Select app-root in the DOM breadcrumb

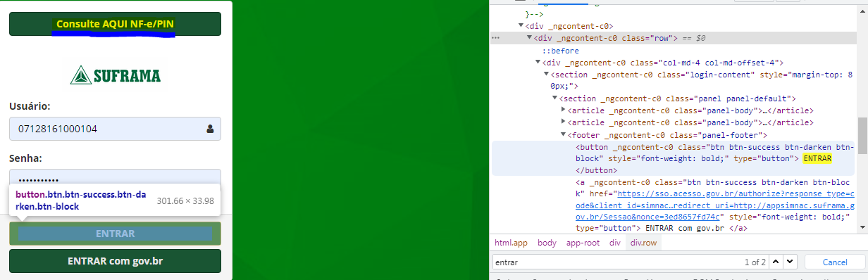pos(583,243)
